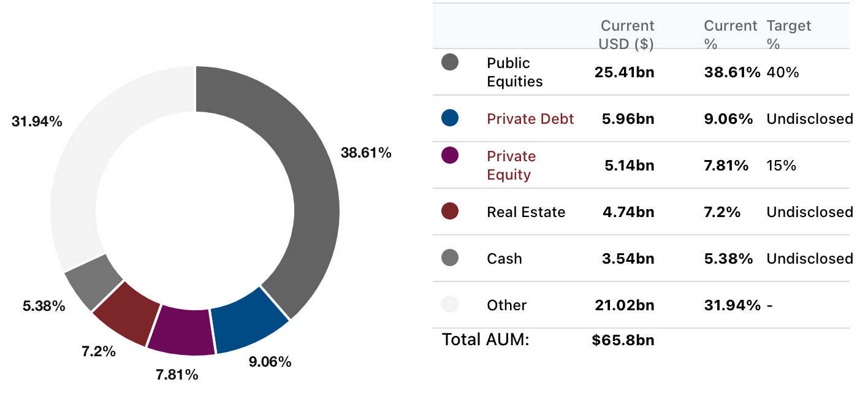Click the blue Private Debt legend dot

tap(450, 118)
